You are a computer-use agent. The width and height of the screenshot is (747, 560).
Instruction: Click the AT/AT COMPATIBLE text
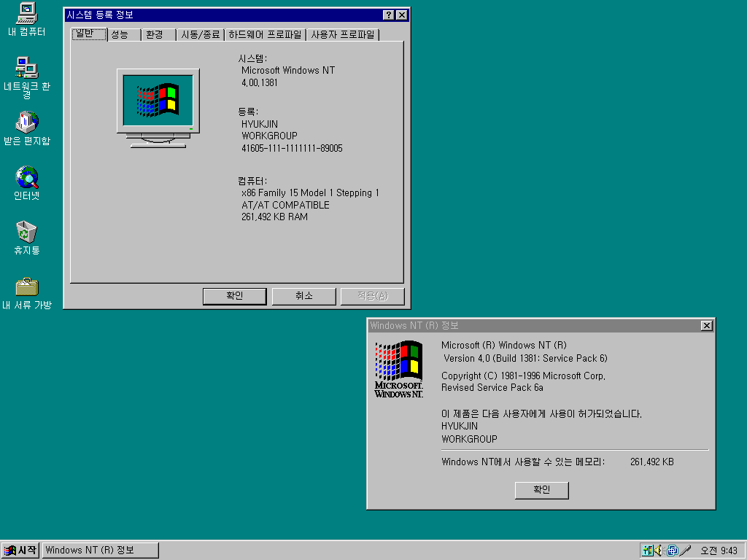(x=285, y=205)
